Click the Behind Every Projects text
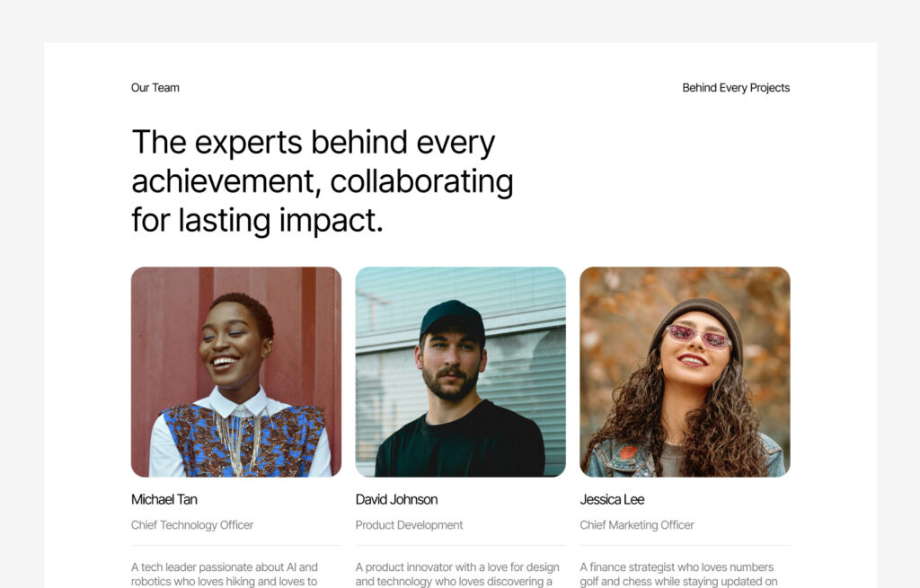 (736, 88)
